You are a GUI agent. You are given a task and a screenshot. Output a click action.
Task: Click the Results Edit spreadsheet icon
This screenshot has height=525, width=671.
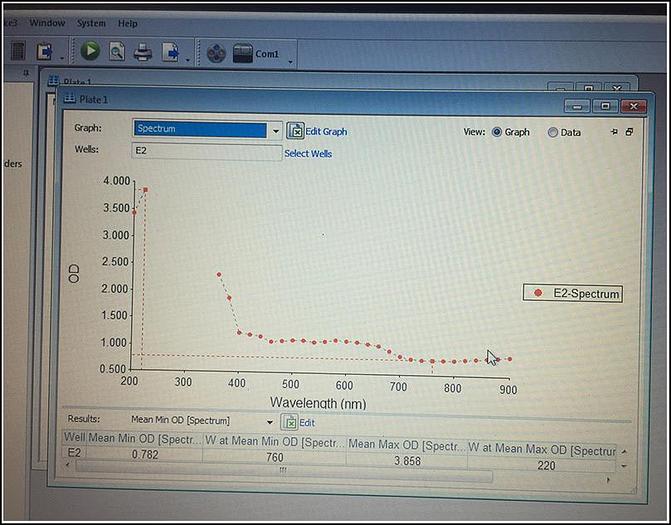[x=289, y=422]
